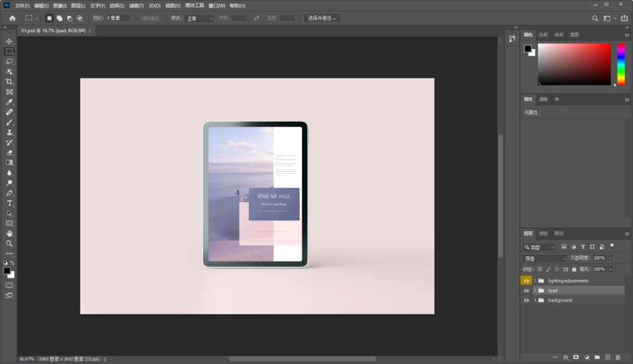Hide the background layer group
The width and height of the screenshot is (633, 364).
[526, 300]
